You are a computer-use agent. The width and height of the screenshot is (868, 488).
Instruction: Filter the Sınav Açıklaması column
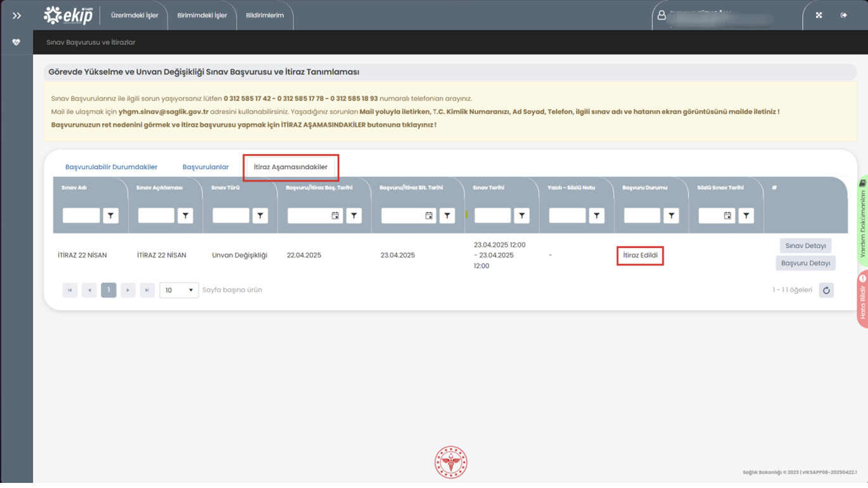(x=185, y=216)
